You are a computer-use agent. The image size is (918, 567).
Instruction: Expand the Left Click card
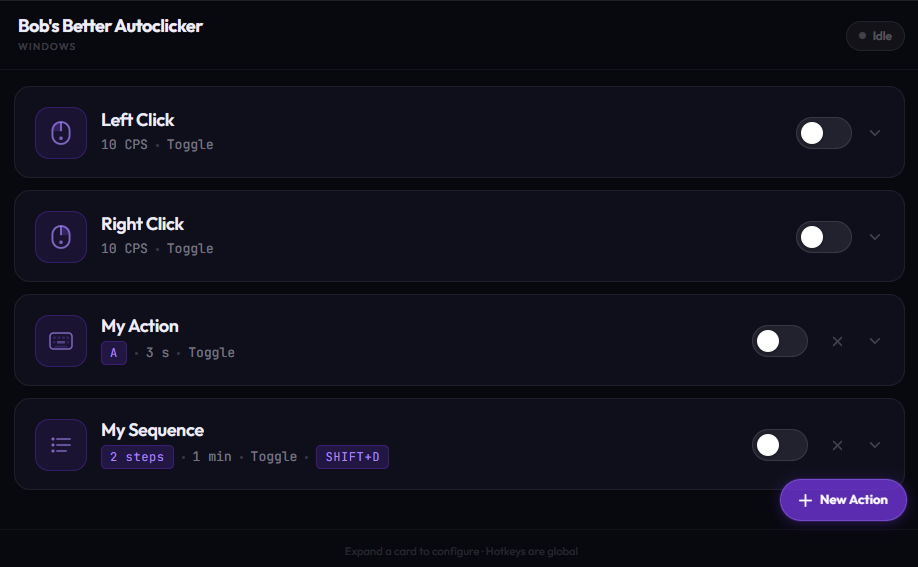pos(875,133)
